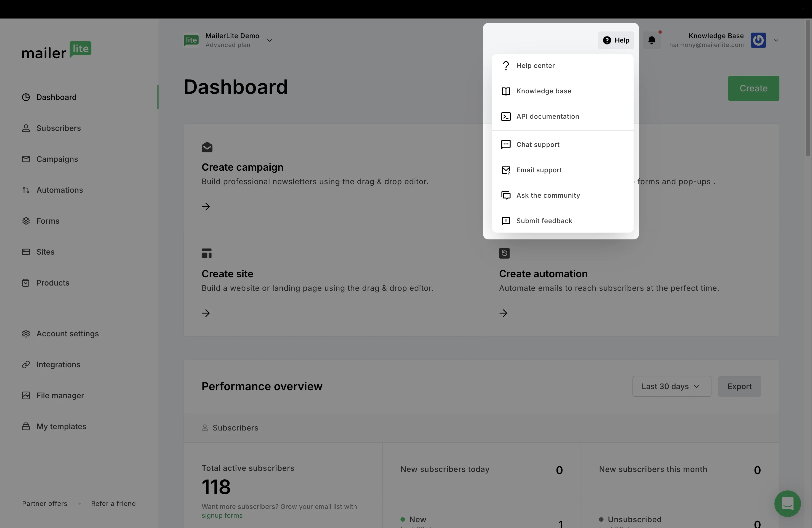This screenshot has height=528, width=812.
Task: Select API documentation menu entry
Action: [x=547, y=116]
